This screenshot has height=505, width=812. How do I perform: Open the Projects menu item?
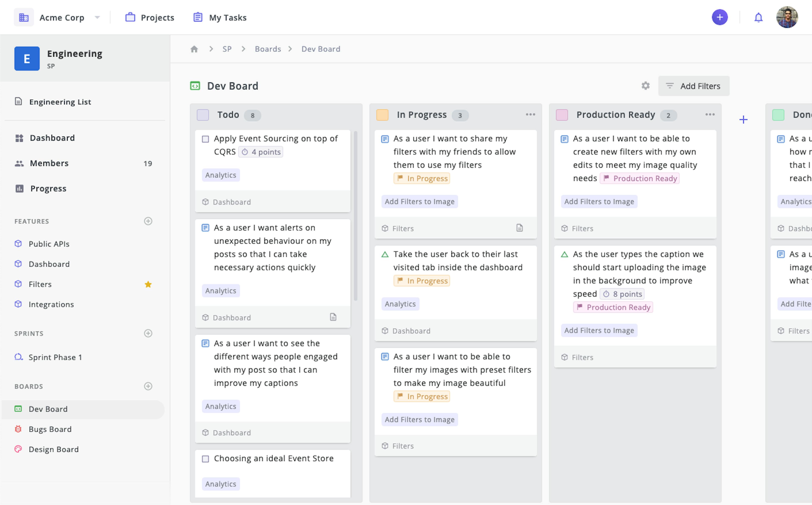click(x=150, y=17)
